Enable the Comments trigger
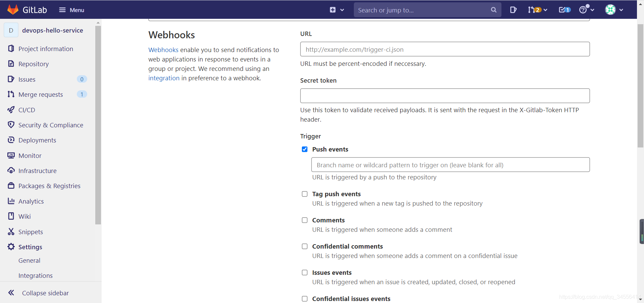Screen dimensions: 644x303 [304, 220]
